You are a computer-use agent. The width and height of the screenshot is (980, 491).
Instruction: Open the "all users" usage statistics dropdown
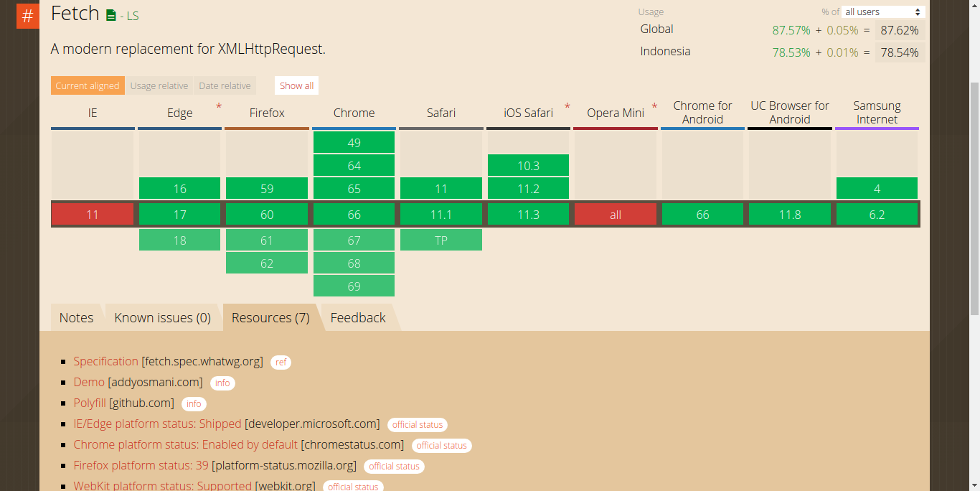882,11
